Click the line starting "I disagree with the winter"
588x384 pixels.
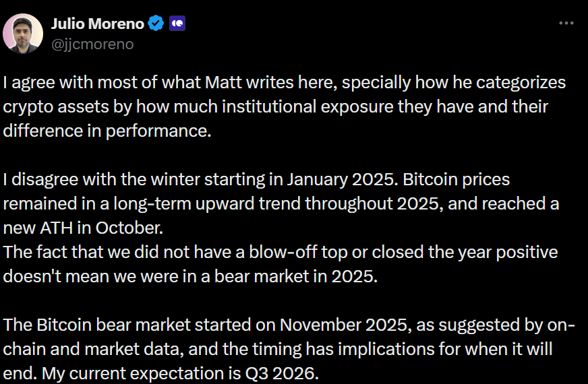pyautogui.click(x=256, y=180)
